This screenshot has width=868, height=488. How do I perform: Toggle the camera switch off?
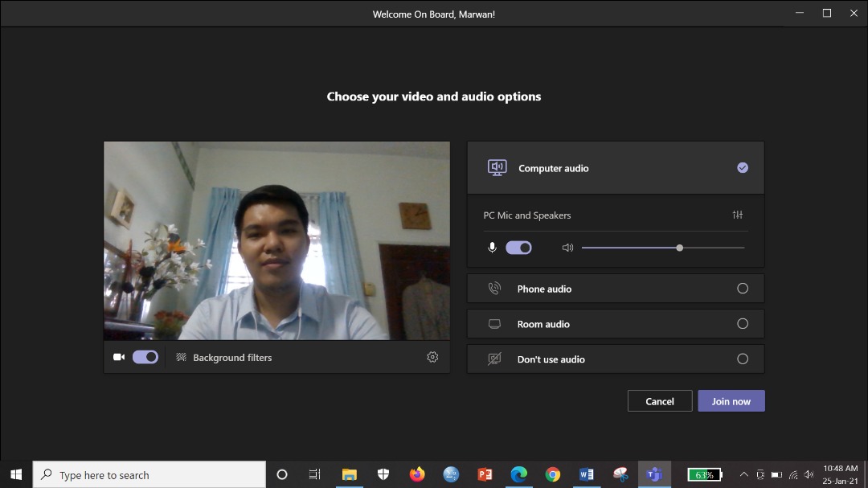pyautogui.click(x=145, y=357)
